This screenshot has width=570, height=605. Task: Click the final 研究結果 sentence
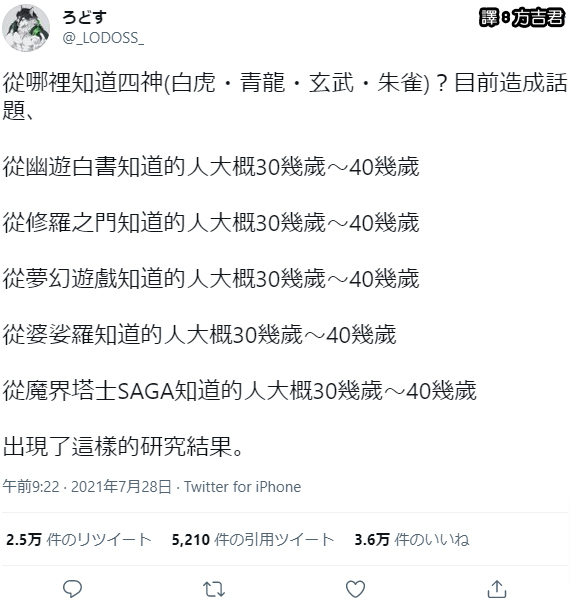point(123,446)
